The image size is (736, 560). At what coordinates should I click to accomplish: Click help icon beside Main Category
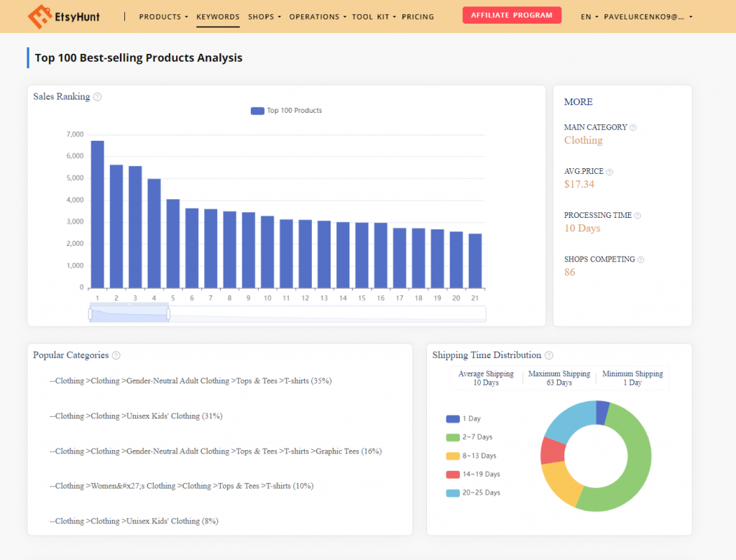(633, 128)
